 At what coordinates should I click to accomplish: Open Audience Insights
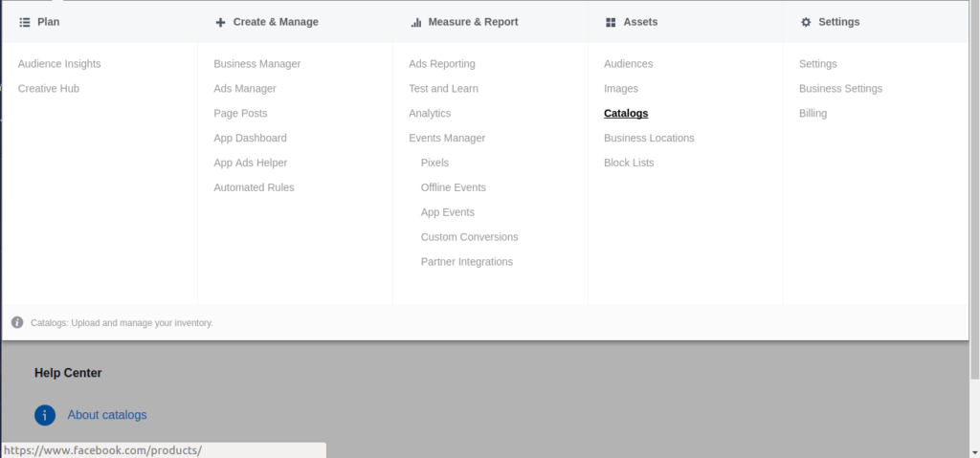(59, 64)
